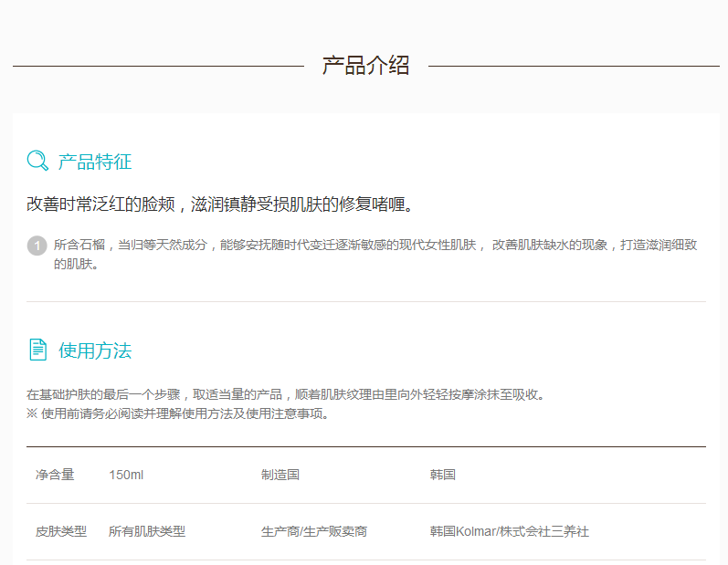Click the 韩国 country of manufacture value
The height and width of the screenshot is (565, 728).
click(443, 475)
